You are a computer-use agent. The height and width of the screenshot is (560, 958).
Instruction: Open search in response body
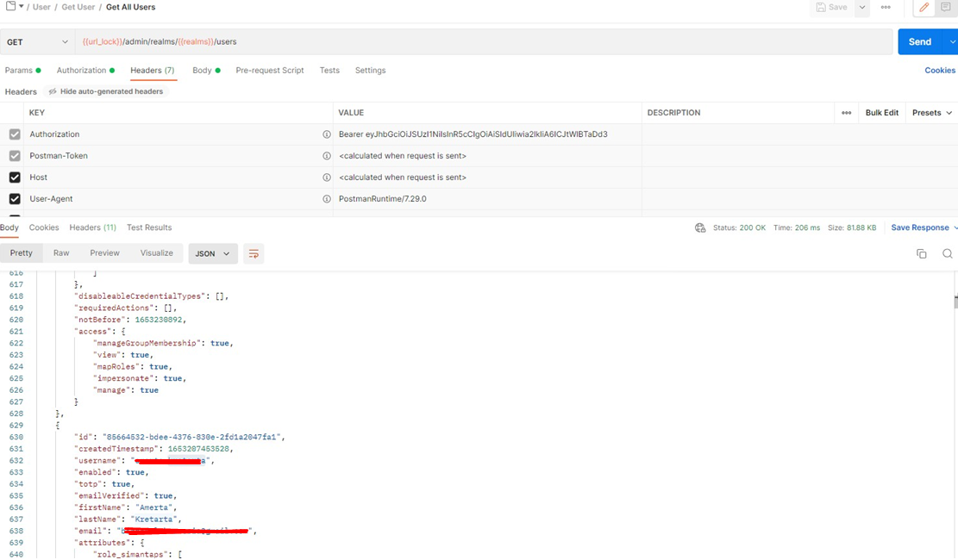pyautogui.click(x=947, y=254)
